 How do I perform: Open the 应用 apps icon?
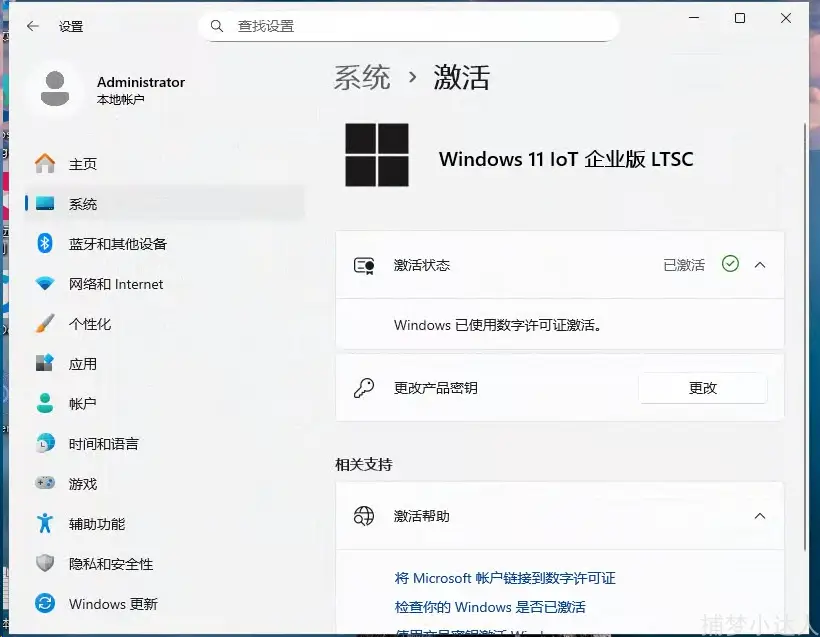click(45, 364)
